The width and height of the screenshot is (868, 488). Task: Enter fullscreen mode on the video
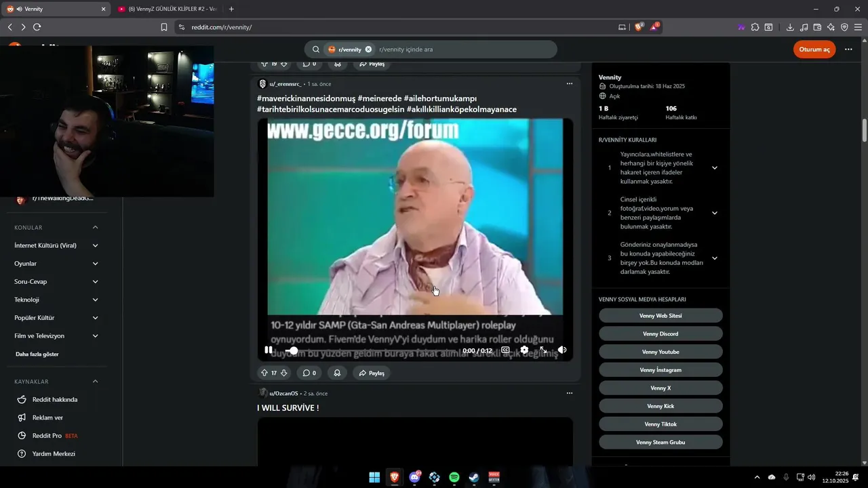tap(543, 350)
